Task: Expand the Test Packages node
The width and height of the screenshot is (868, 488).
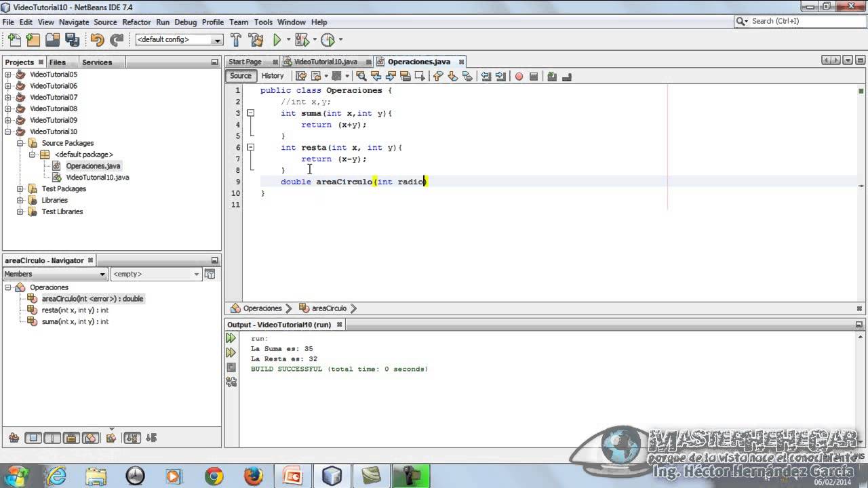Action: coord(20,189)
